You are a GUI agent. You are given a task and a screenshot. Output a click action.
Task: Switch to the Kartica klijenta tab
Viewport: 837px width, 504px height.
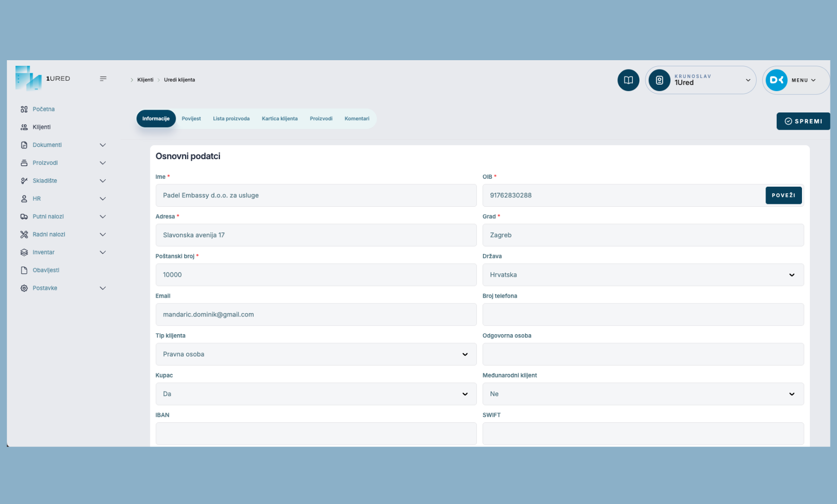pos(279,119)
